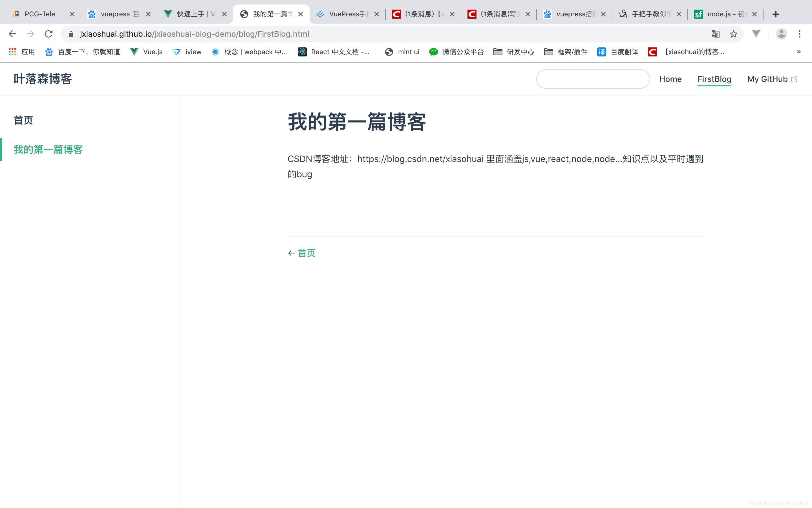Screen dimensions: 812x508
Task: Open the 百度一下，你就知道 bookmark
Action: pyautogui.click(x=83, y=52)
